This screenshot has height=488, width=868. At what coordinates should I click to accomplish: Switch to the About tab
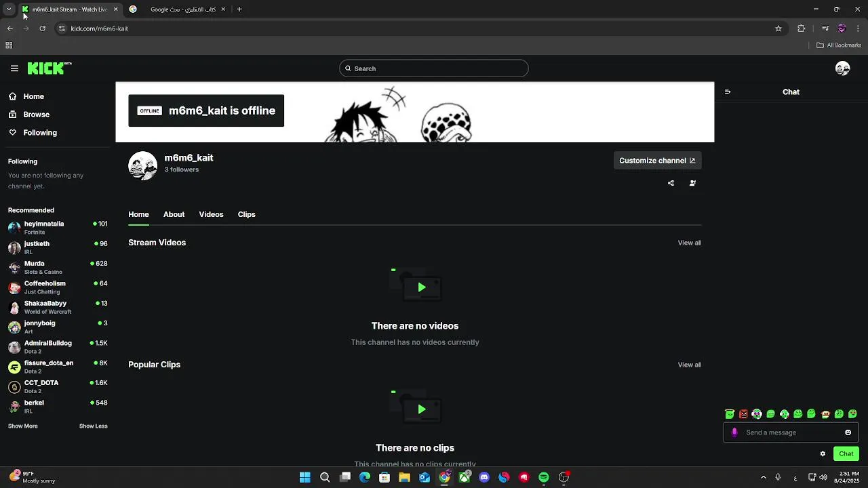[174, 214]
